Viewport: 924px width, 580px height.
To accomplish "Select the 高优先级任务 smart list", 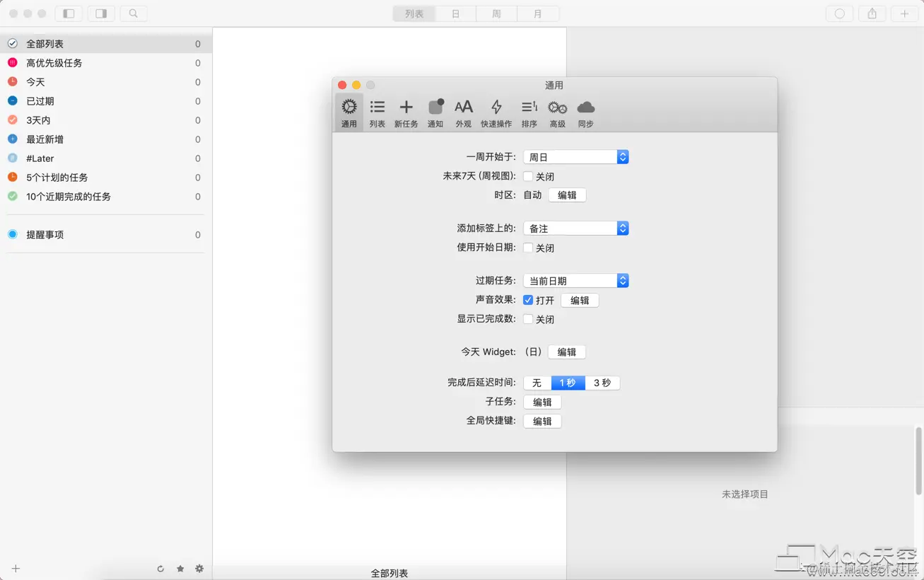I will (x=106, y=63).
